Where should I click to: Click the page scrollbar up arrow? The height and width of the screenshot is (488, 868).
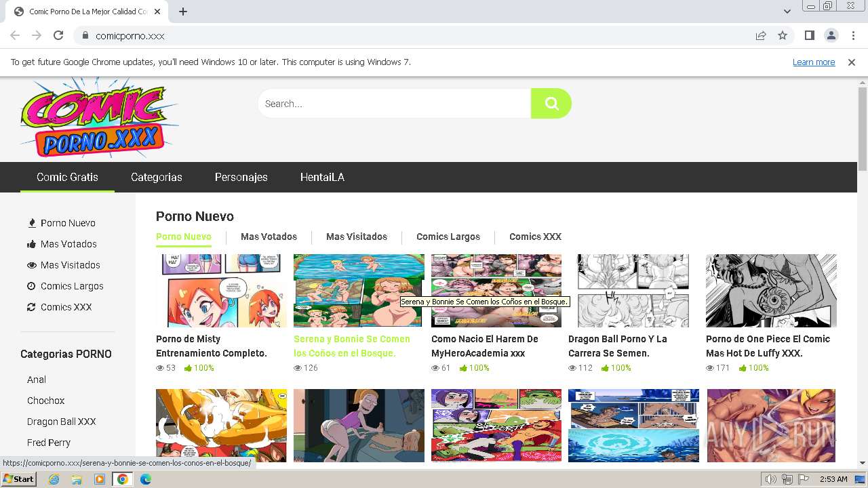pos(863,82)
